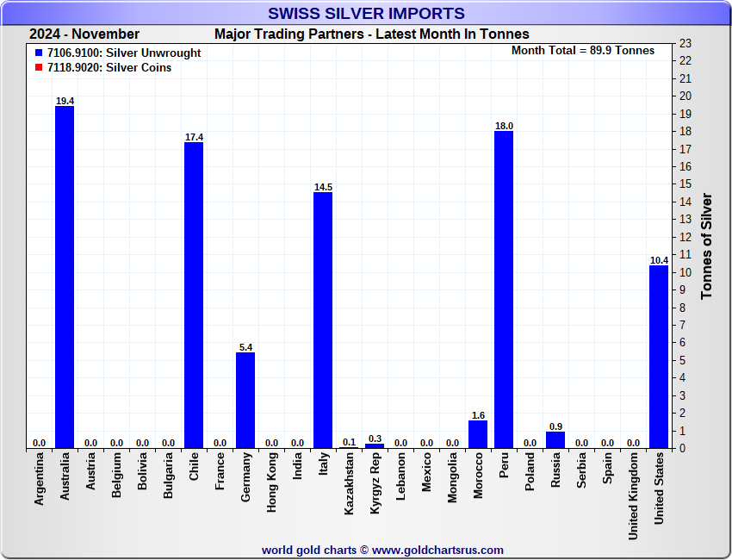Click the red Silver Coins legend swatch
This screenshot has width=732, height=560.
(39, 67)
